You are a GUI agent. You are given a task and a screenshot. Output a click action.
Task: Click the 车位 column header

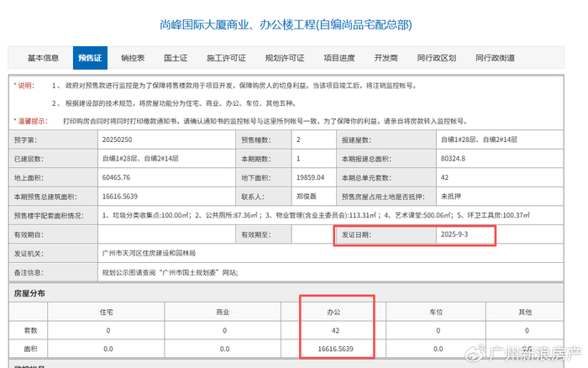click(x=437, y=312)
